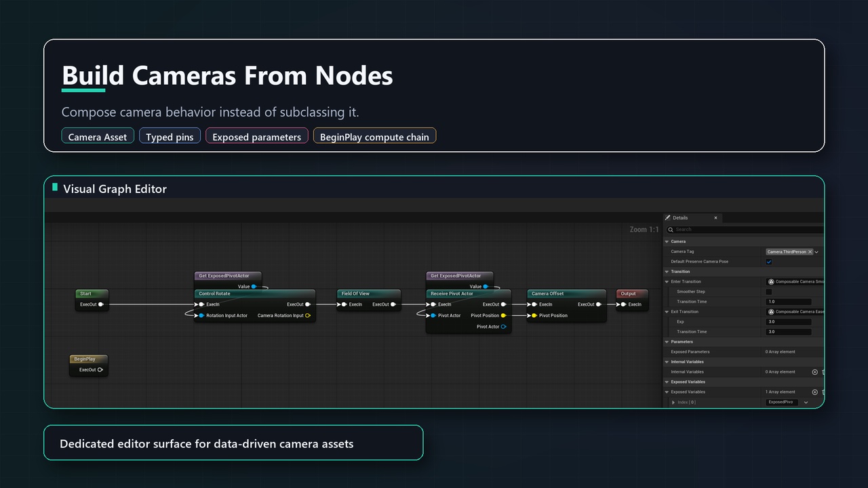Edit Enter Transition Time value 1.0
Image resolution: width=868 pixels, height=488 pixels.
pos(789,302)
